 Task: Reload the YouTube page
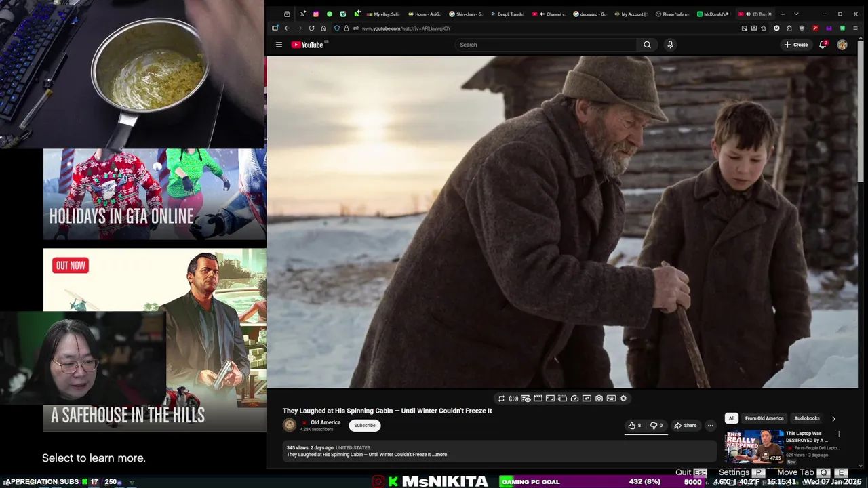(x=311, y=28)
